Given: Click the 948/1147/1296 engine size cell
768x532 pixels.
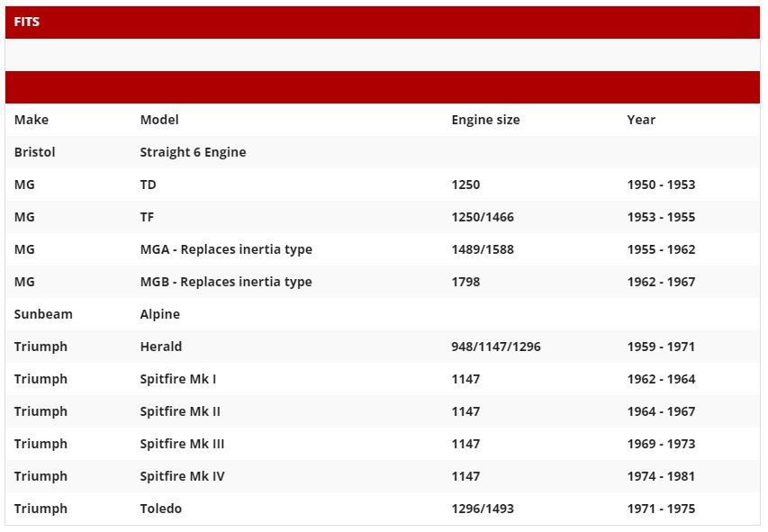Looking at the screenshot, I should tap(496, 347).
